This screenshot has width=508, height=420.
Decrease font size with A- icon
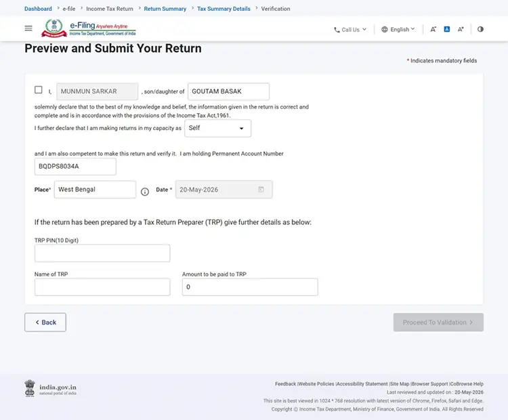point(433,29)
